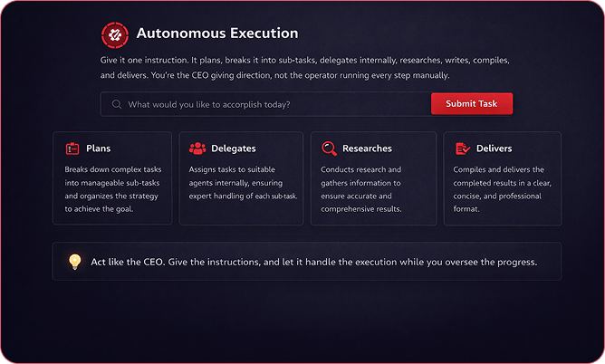Select the Autonomous Execution heading
This screenshot has height=364, width=605.
(x=216, y=34)
